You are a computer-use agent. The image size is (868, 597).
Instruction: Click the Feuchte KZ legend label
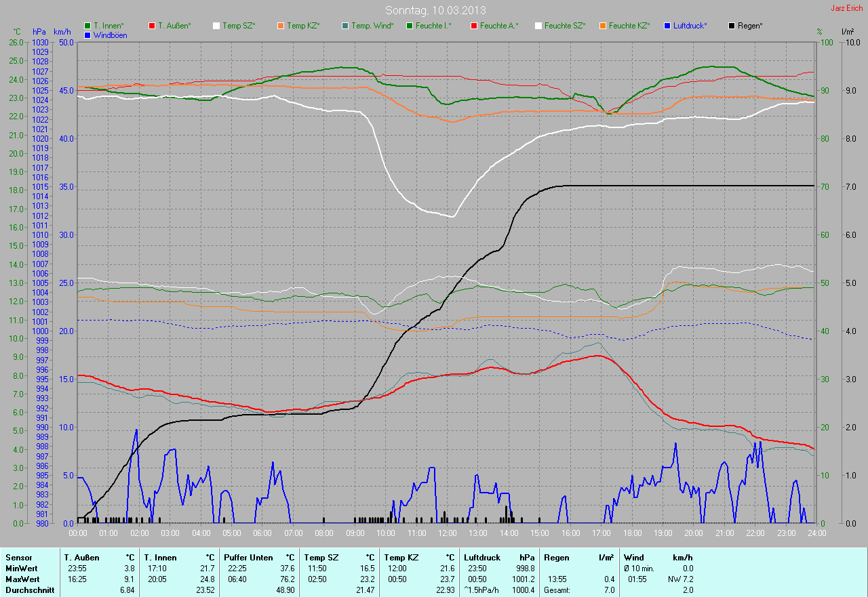(x=629, y=26)
